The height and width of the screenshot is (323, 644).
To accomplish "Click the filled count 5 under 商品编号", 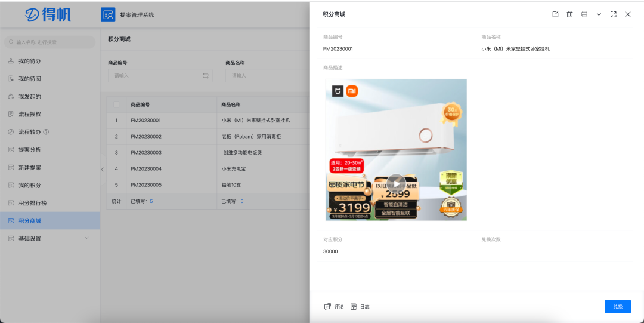I will 151,201.
